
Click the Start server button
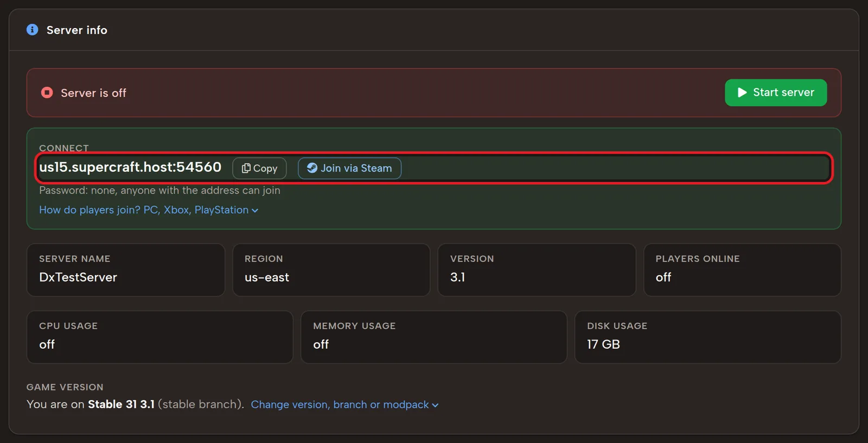click(x=776, y=93)
